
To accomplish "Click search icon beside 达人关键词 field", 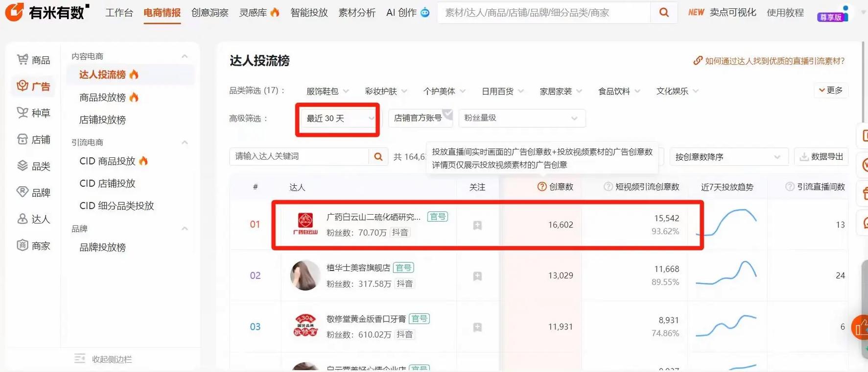I will [x=378, y=156].
